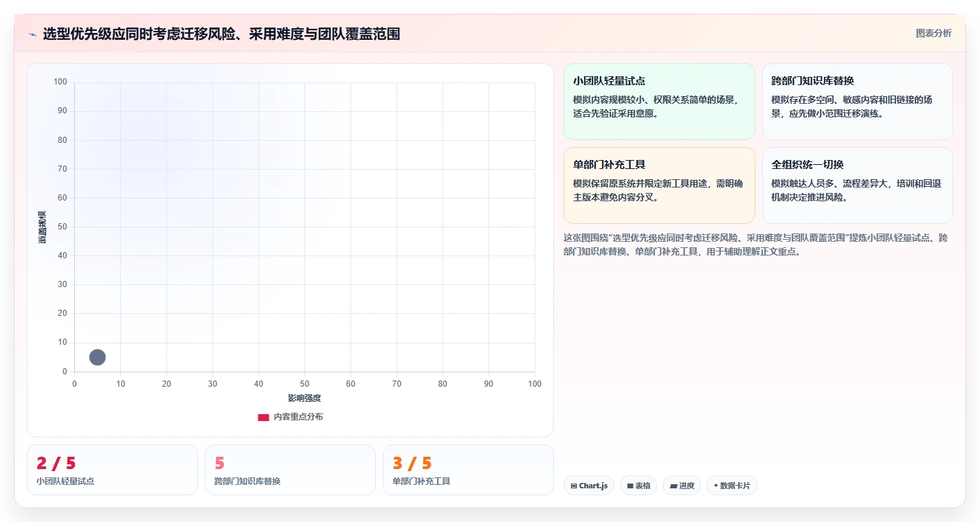Open the 全组织统一切换 card
This screenshot has height=522, width=980.
[857, 185]
